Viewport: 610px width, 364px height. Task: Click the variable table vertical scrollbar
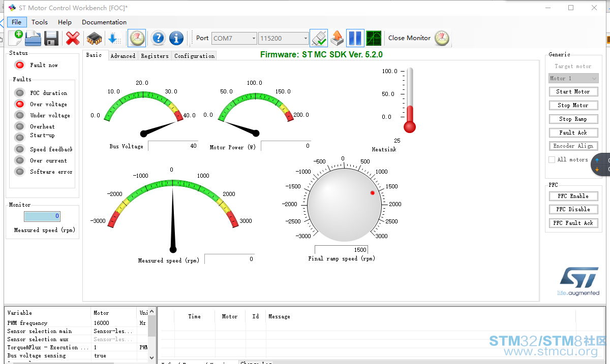tap(151, 335)
